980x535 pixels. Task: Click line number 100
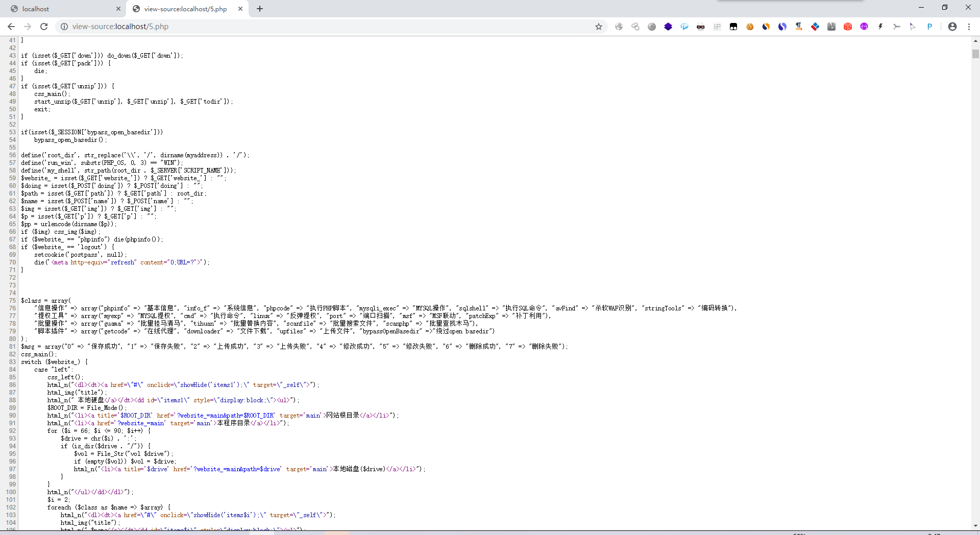point(11,492)
